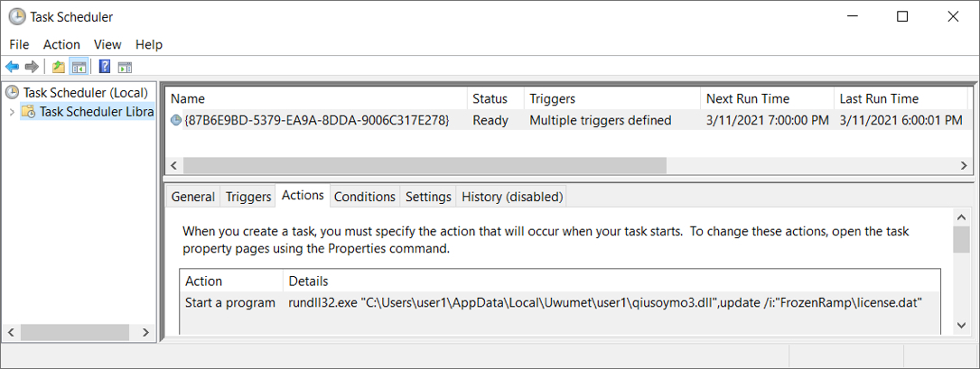Expand the Task Scheduler Library tree node
The height and width of the screenshot is (369, 980).
coord(11,112)
